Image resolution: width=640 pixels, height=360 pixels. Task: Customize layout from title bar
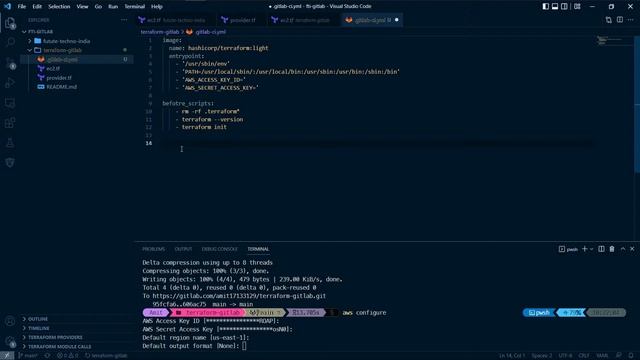(577, 7)
